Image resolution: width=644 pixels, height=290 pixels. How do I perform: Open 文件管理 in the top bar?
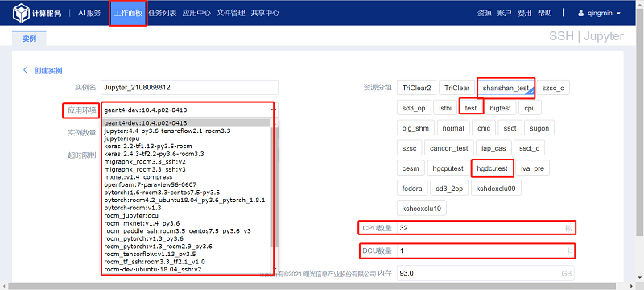coord(231,13)
